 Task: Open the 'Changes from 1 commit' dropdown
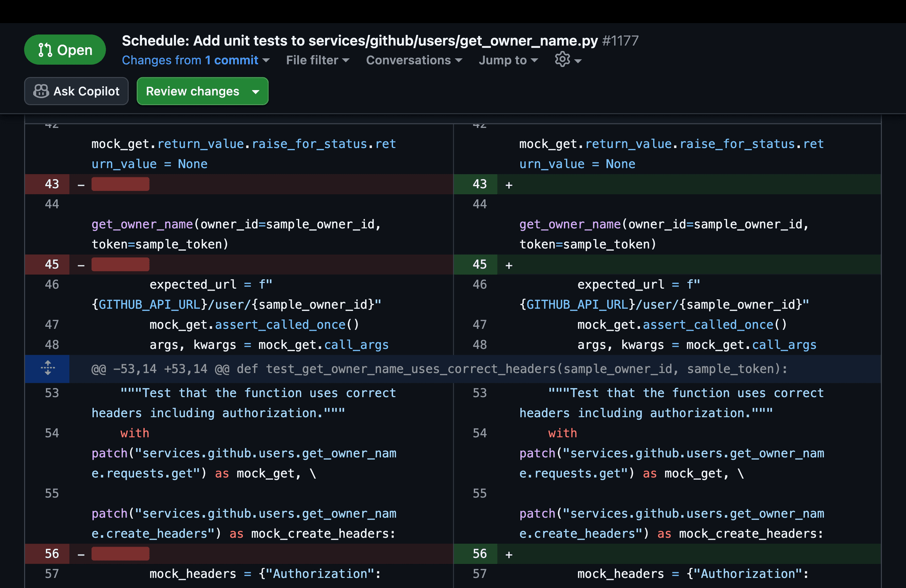(x=195, y=60)
